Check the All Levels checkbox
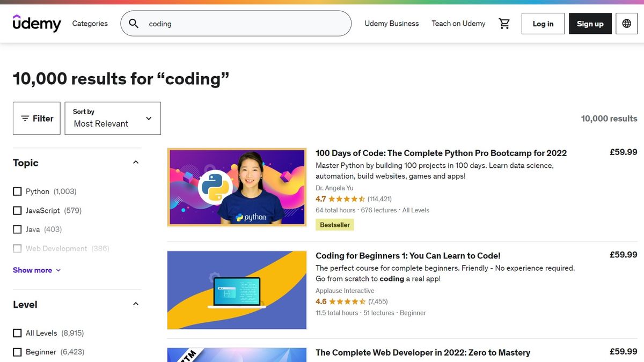Image resolution: width=644 pixels, height=362 pixels. [x=17, y=333]
